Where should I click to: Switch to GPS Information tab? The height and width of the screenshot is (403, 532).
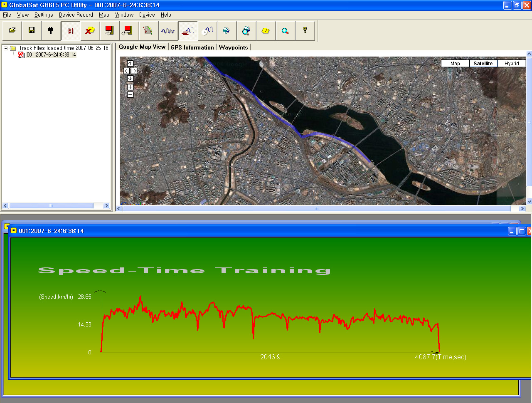pyautogui.click(x=192, y=47)
